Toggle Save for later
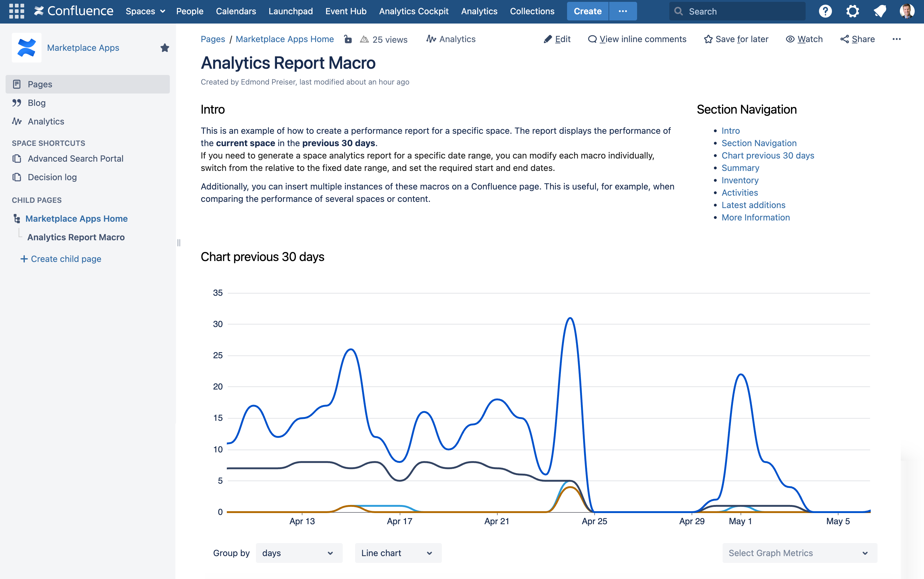Viewport: 924px width, 579px height. (x=736, y=39)
